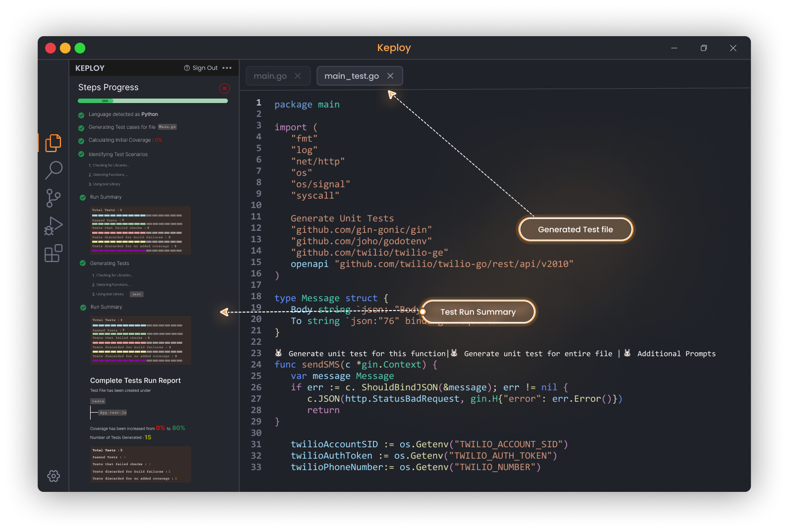Screen dimensions: 789x532
Task: Click 'Total Tests : 5' in final report
Action: pyautogui.click(x=107, y=450)
